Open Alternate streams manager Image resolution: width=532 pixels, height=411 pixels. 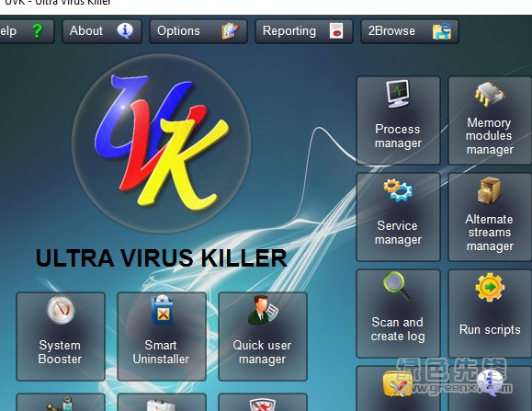pos(490,217)
